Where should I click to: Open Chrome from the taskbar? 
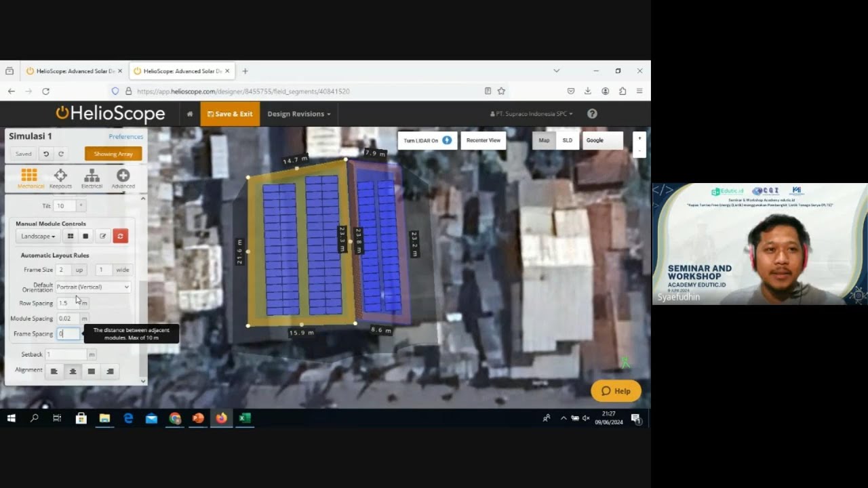click(x=175, y=418)
